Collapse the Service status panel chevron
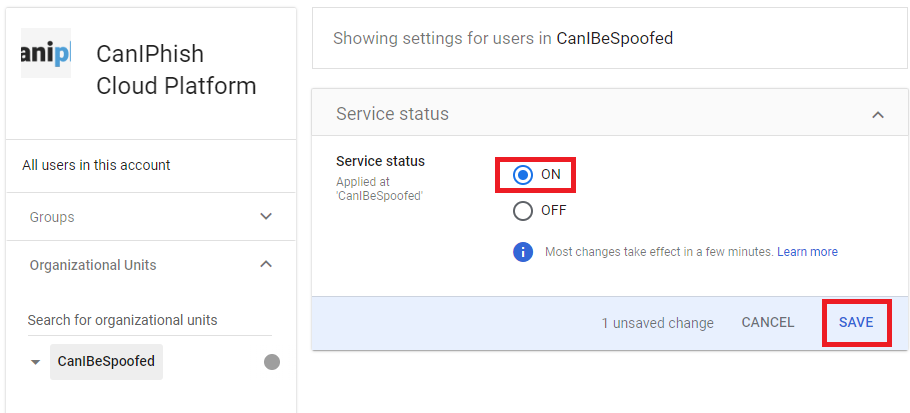The image size is (910, 413). coord(878,114)
